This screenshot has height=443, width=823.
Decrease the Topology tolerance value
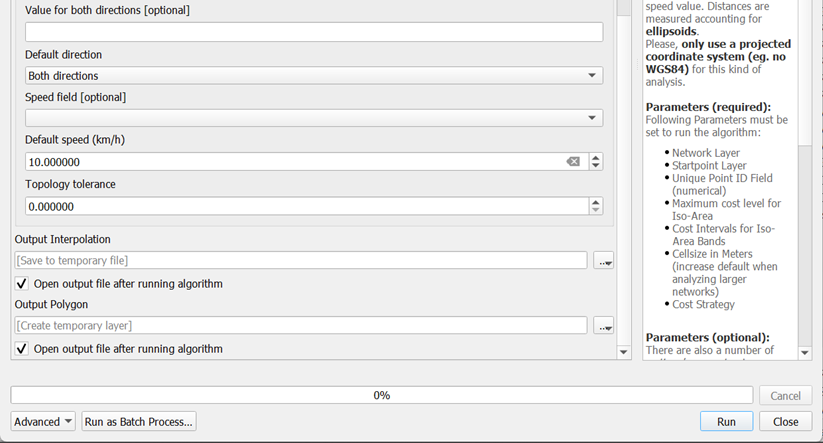coord(596,211)
